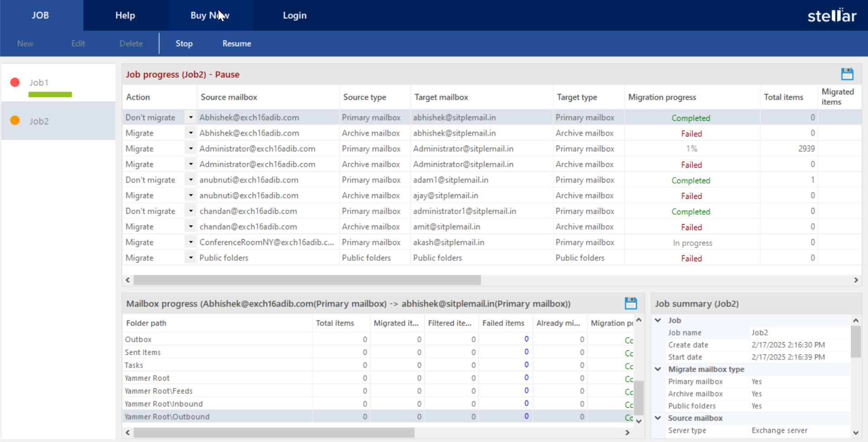868x442 pixels.
Task: Click Failed items column header
Action: click(506, 323)
